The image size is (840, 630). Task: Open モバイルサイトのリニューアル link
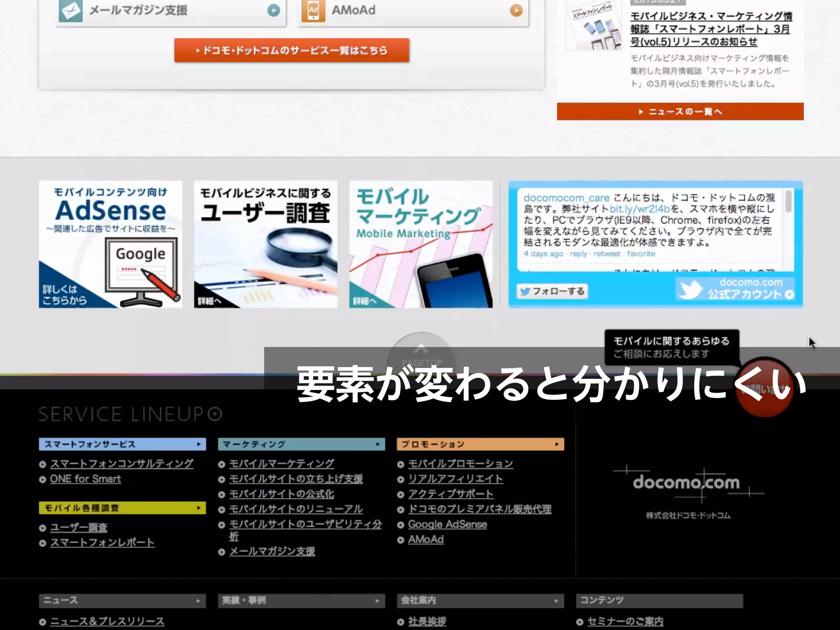[x=296, y=509]
